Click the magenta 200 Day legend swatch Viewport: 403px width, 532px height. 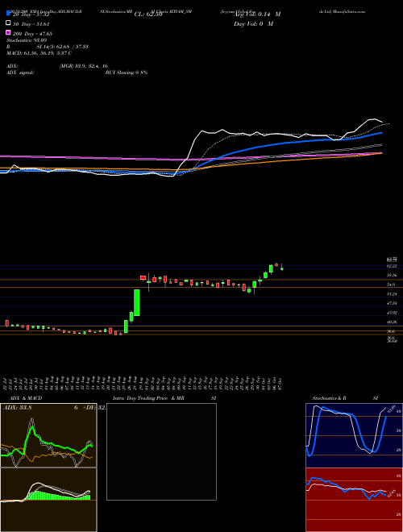8,33
